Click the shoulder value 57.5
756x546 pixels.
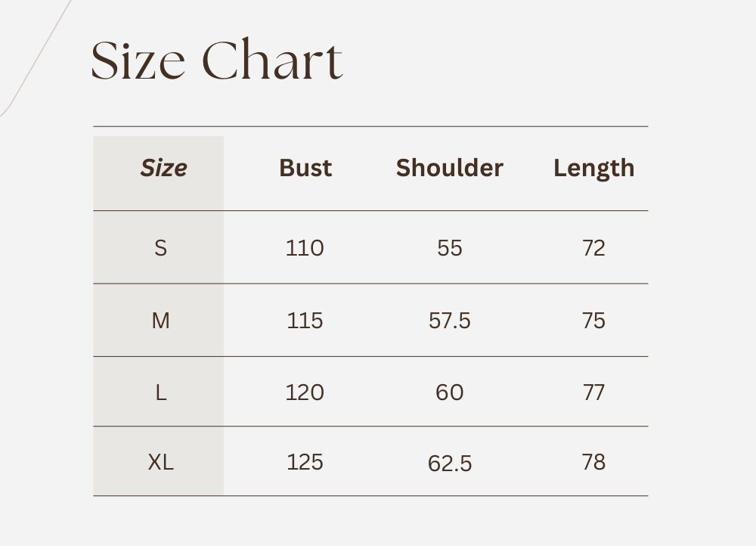click(449, 321)
